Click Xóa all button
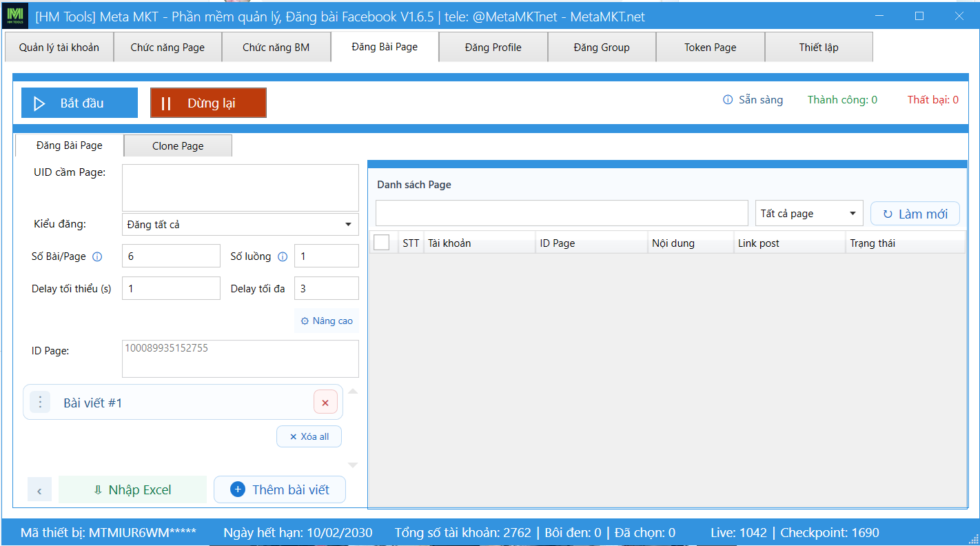 click(309, 436)
